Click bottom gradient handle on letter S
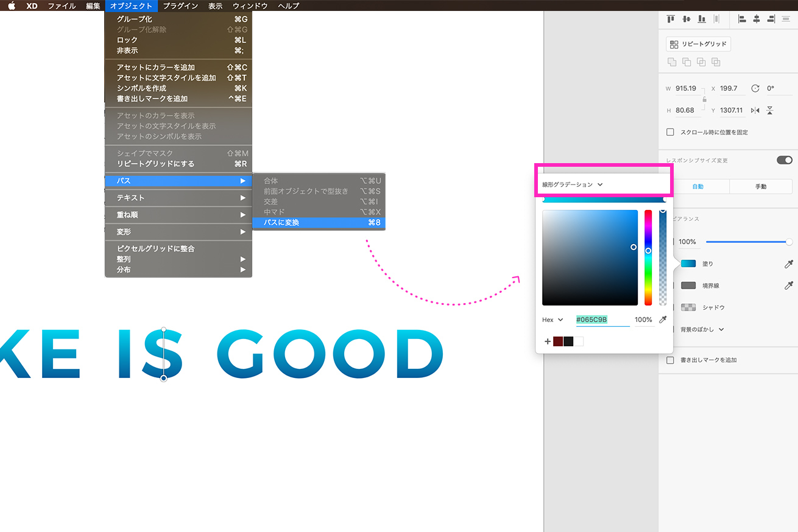The image size is (798, 532). 164,379
